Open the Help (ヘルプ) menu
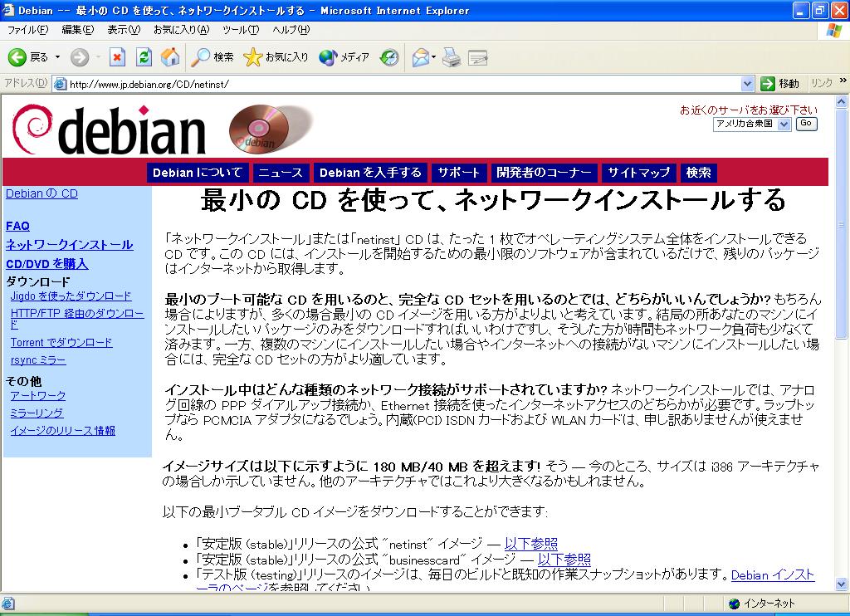The width and height of the screenshot is (850, 616). click(x=291, y=31)
